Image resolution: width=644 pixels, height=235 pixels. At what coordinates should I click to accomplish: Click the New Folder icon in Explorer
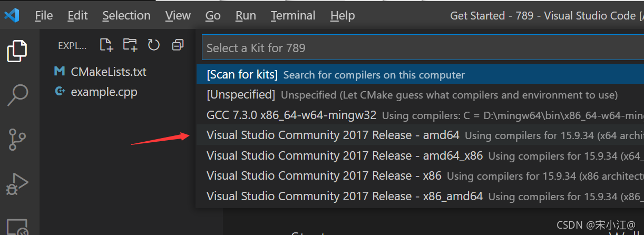click(x=130, y=45)
